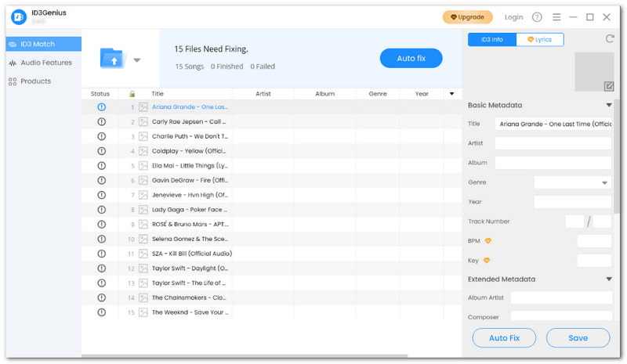This screenshot has height=364, width=627.
Task: Click status warning icon for The Weeknd row
Action: (102, 312)
